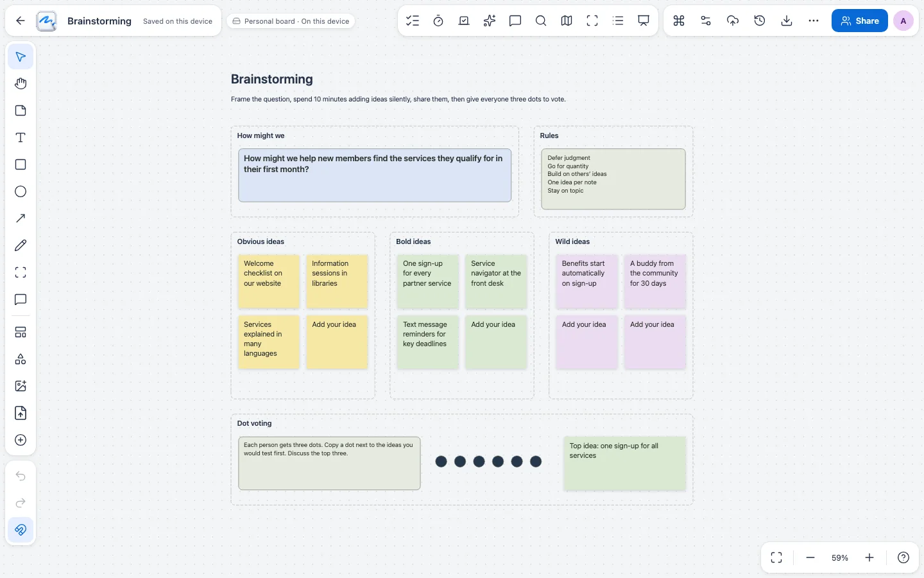Click the Share button

(x=860, y=21)
